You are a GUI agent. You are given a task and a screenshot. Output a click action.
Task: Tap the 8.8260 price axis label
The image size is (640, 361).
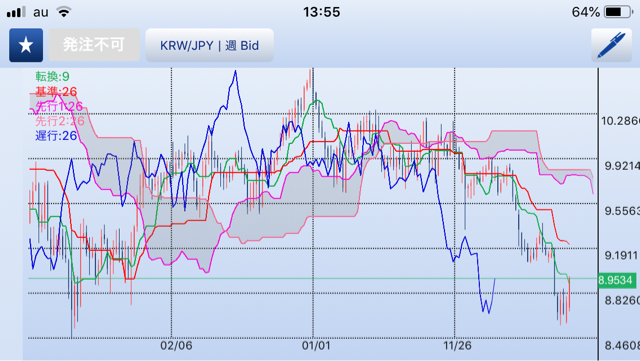[x=622, y=301]
